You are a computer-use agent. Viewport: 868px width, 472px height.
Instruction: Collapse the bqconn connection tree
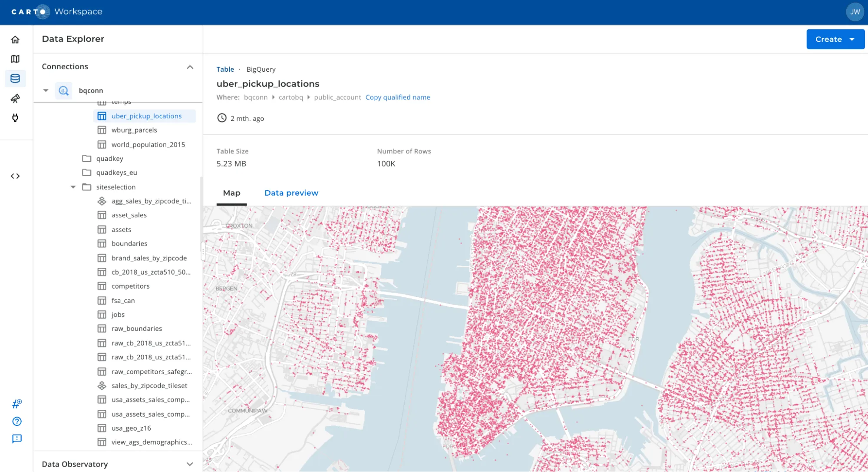click(46, 90)
